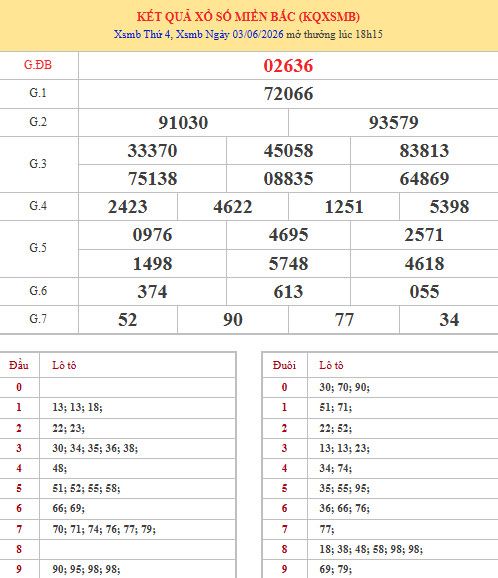The image size is (498, 578).
Task: Click Đầu row '90; 95; 98; 98;'
Action: pyautogui.click(x=86, y=570)
